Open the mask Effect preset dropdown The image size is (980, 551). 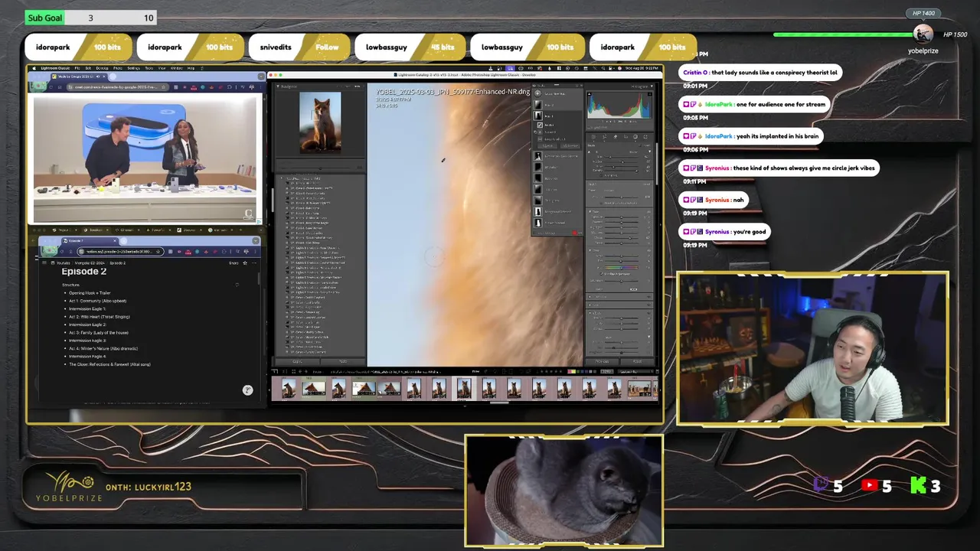pyautogui.click(x=609, y=191)
